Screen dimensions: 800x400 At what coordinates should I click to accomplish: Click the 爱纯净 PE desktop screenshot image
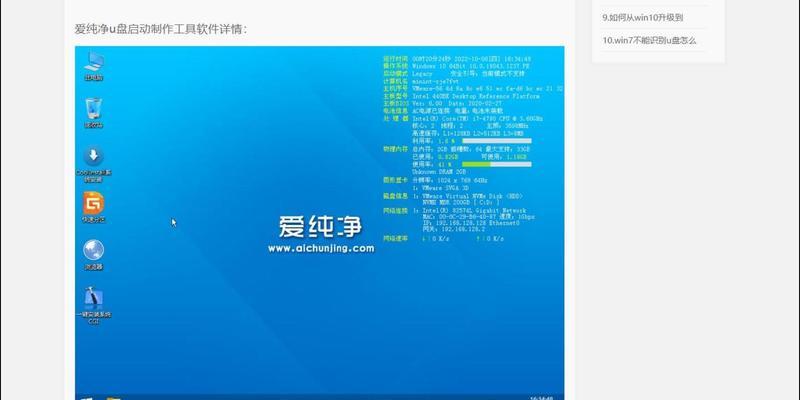pos(319,223)
